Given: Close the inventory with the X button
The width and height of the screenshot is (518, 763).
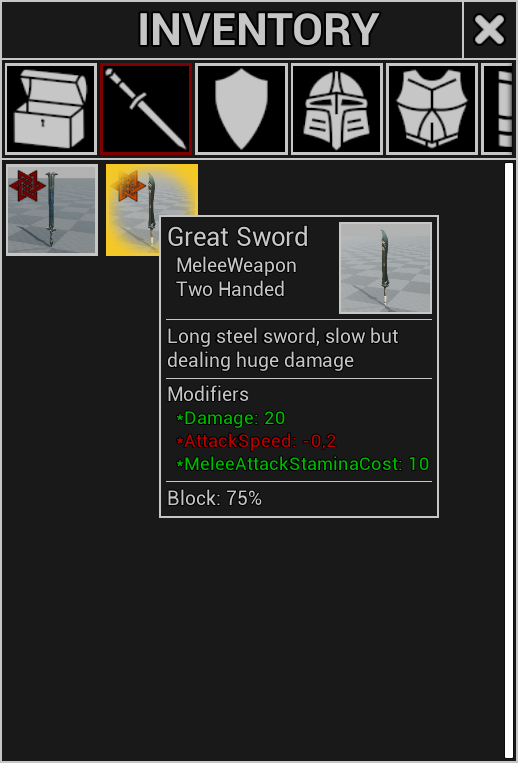Looking at the screenshot, I should pos(489,30).
